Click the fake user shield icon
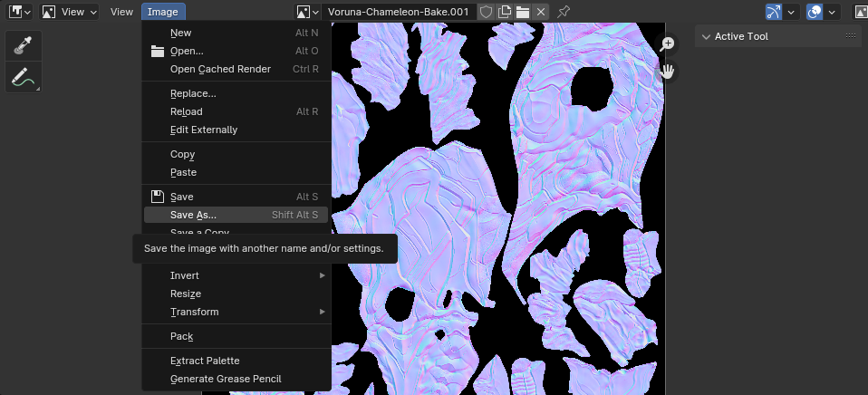 tap(487, 12)
